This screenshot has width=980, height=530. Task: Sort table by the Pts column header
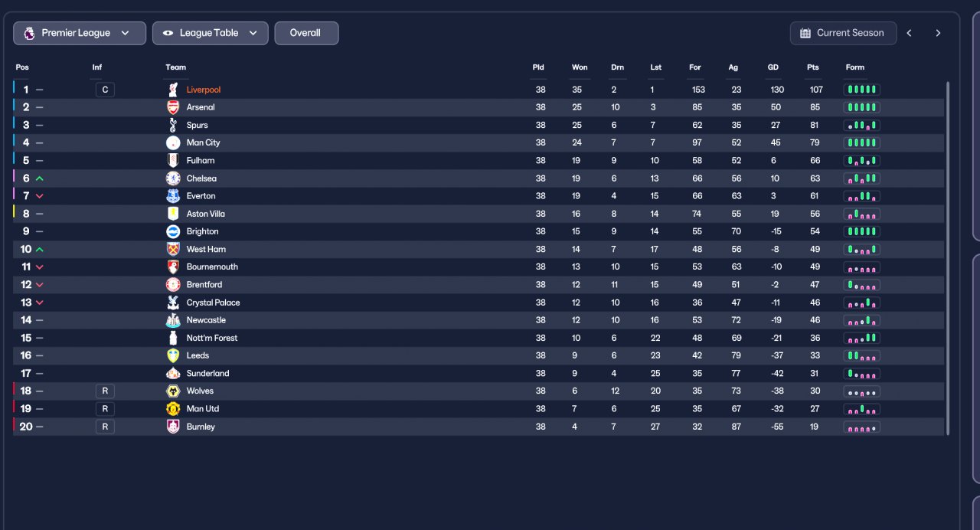coord(813,67)
